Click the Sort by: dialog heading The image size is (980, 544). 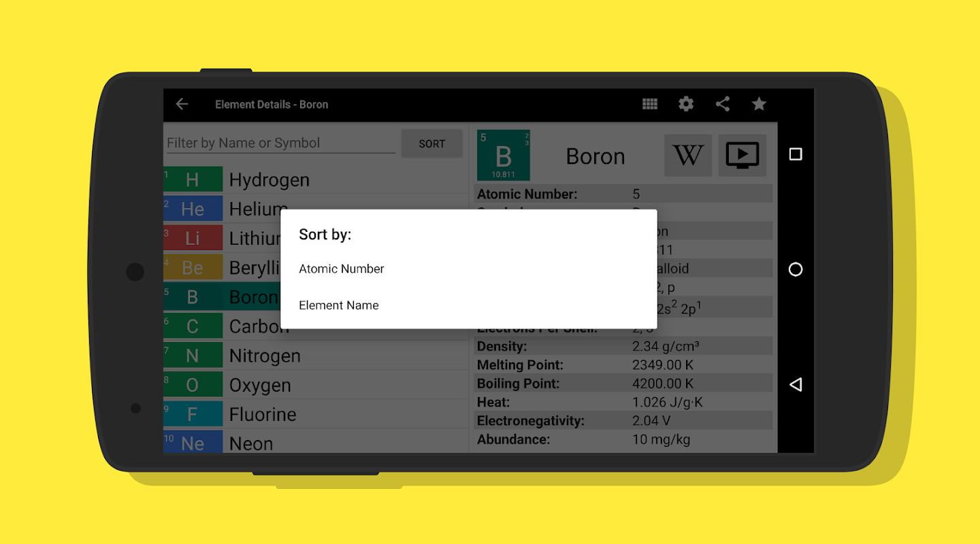point(325,235)
